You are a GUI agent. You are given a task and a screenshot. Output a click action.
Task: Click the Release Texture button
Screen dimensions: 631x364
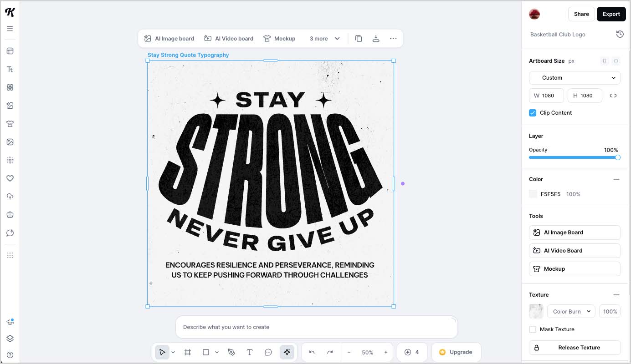tap(575, 348)
